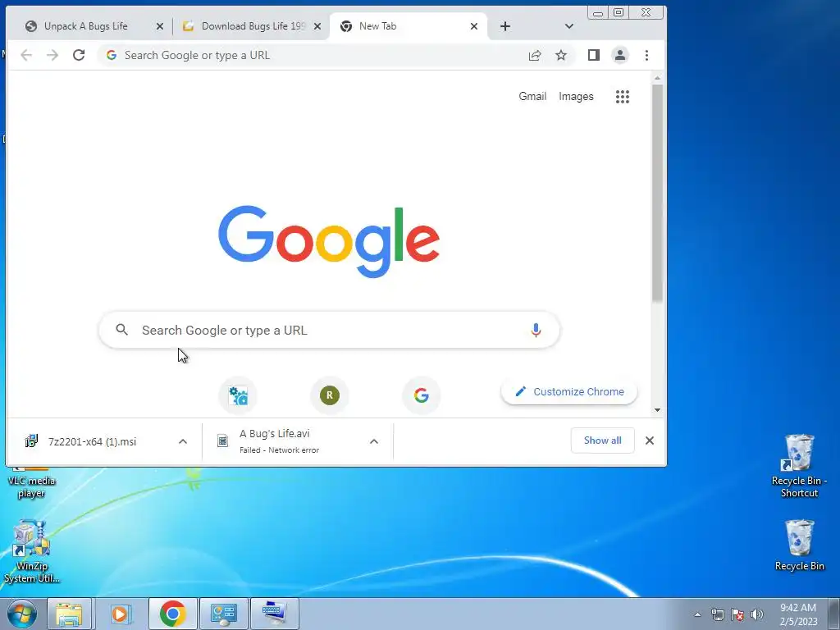This screenshot has width=840, height=630.
Task: Click the volume speaker tray icon
Action: (x=757, y=614)
